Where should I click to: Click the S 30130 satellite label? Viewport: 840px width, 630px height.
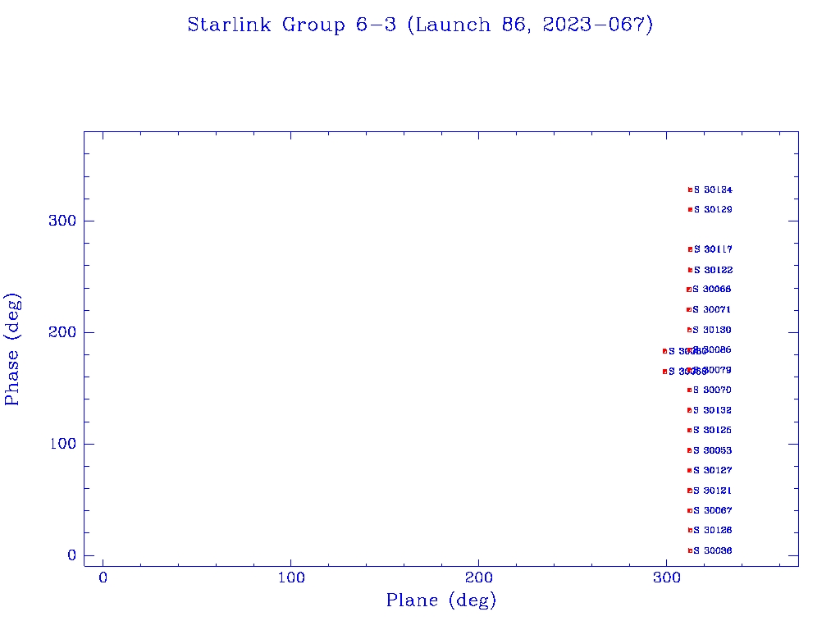[712, 330]
